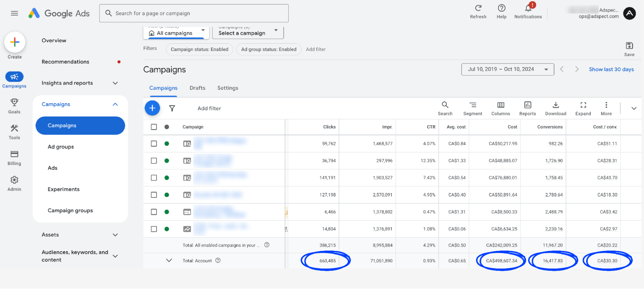
Task: Open the date range dropdown
Action: [507, 69]
